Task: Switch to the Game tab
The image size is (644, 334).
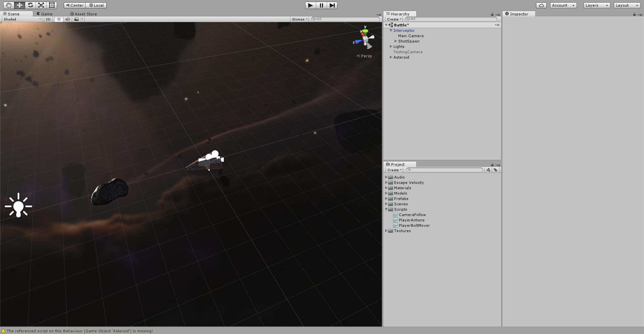Action: pyautogui.click(x=45, y=14)
